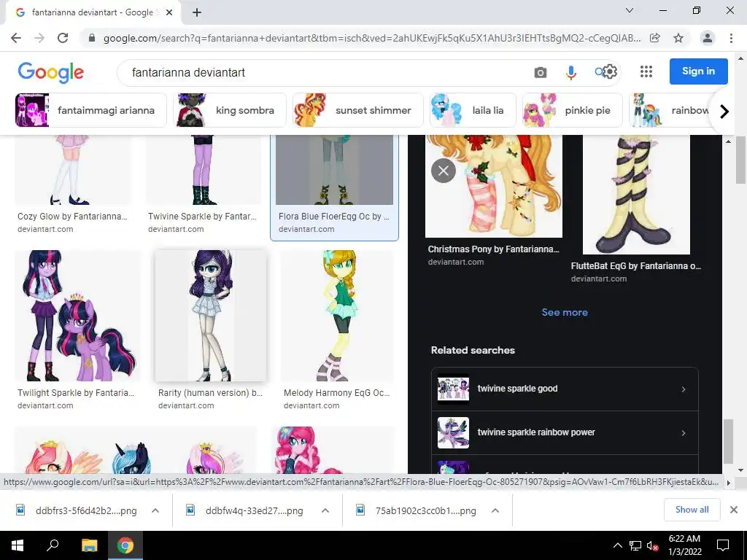Viewport: 747px width, 560px height.
Task: Open the Windows Start menu
Action: point(18,545)
